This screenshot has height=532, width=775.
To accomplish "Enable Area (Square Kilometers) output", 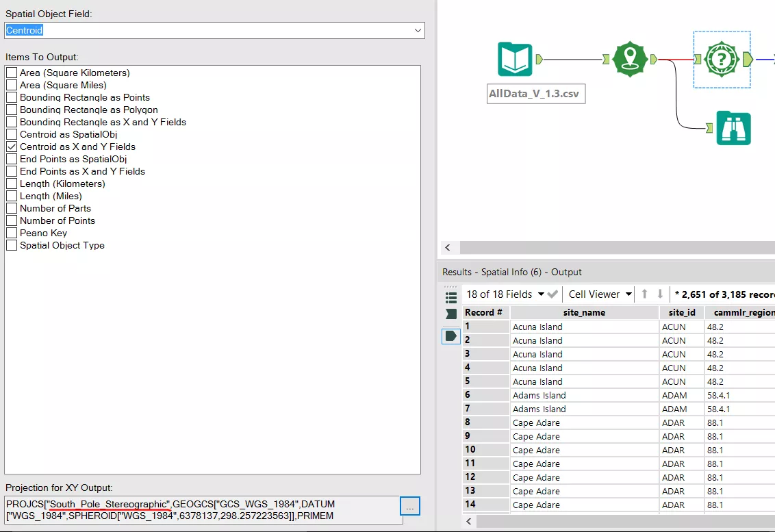I will pos(12,73).
